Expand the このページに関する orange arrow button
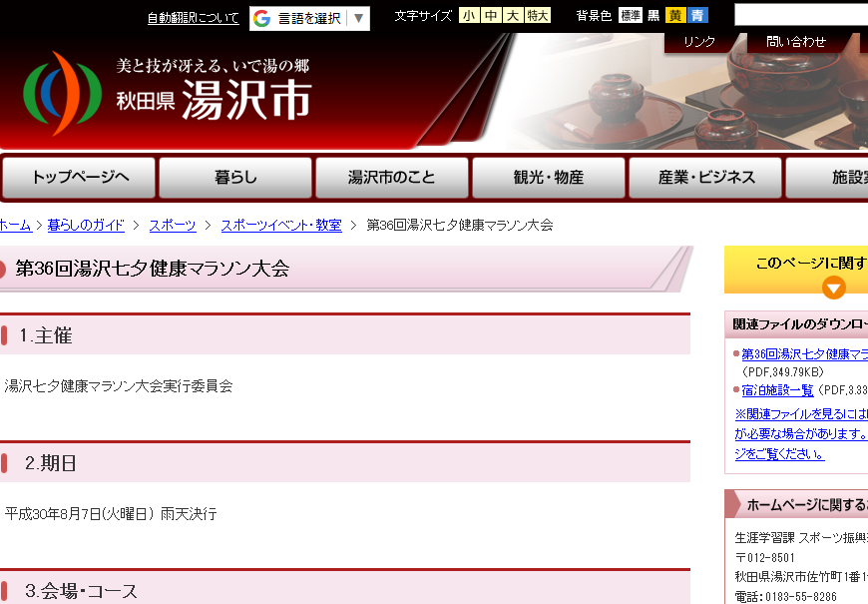This screenshot has width=868, height=604. click(833, 289)
